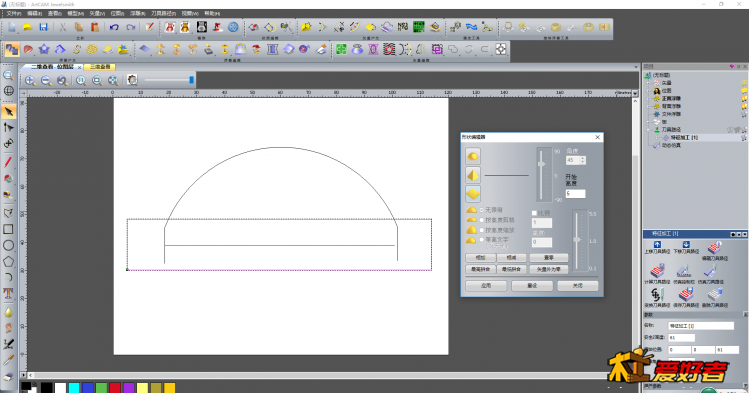749x393 pixels.
Task: Expand the 位图 tree node
Action: click(649, 91)
